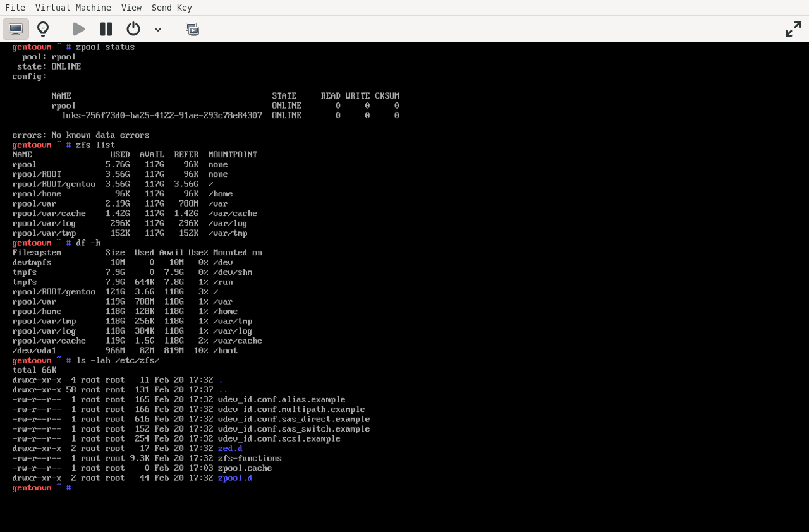Click the 644K used value
The image size is (809, 532).
(x=145, y=282)
